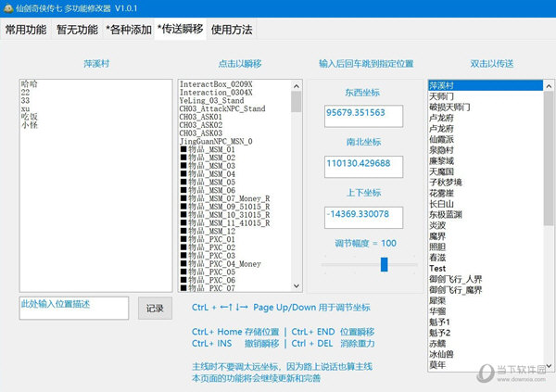Open the 暂无功能 tab
Viewport: 556px width, 392px height.
coord(77,29)
